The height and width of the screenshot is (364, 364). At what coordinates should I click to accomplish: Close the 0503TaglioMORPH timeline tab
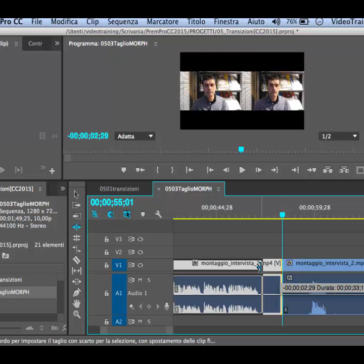(159, 189)
